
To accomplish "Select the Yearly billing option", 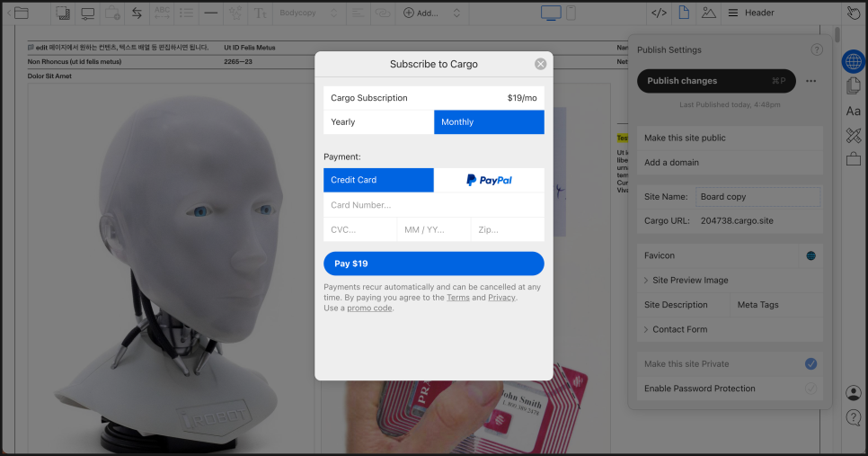I will tap(378, 122).
